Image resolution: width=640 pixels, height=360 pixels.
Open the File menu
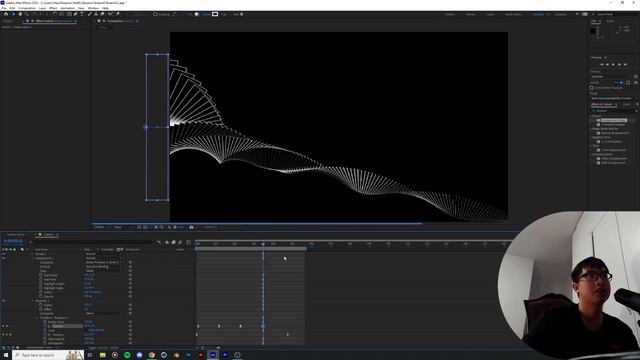(x=4, y=8)
